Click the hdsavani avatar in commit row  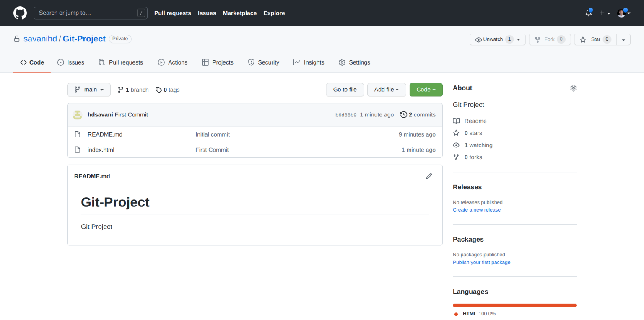pyautogui.click(x=77, y=115)
